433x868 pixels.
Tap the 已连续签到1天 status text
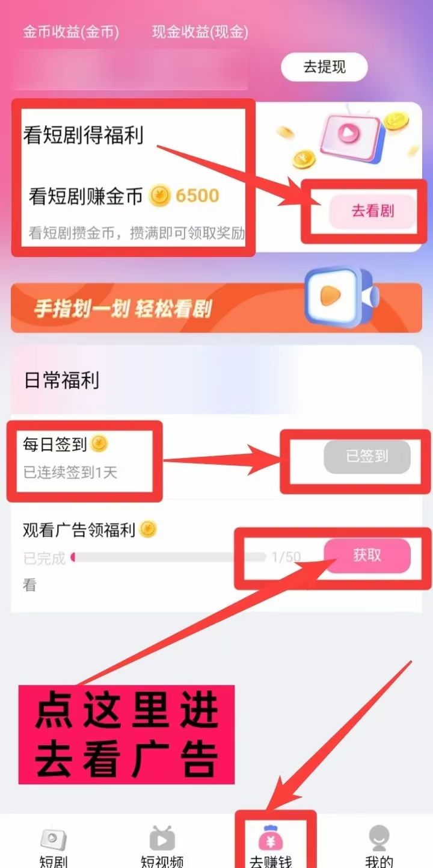(70, 473)
